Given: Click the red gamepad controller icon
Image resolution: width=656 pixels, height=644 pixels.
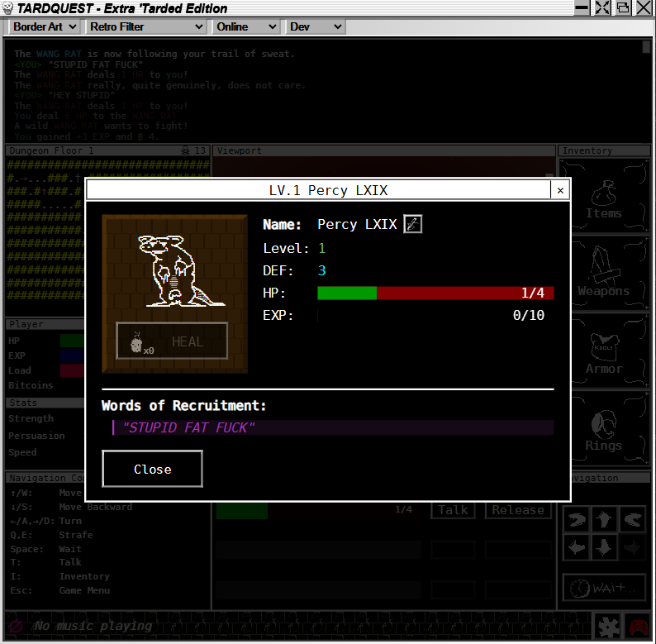Looking at the screenshot, I should [x=638, y=627].
